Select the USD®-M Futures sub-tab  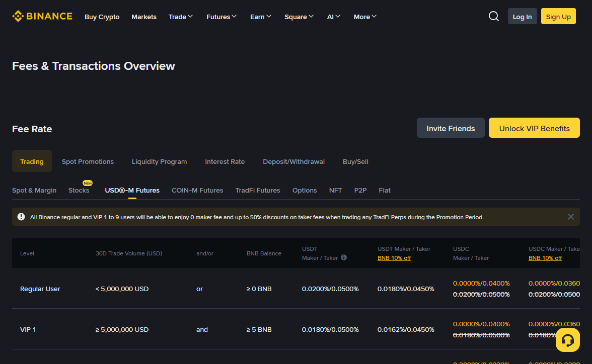click(132, 190)
